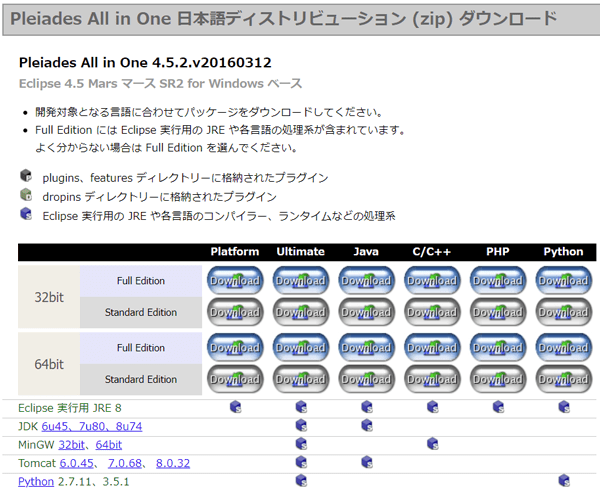Click JRE 8 icon under Python column

(x=564, y=407)
